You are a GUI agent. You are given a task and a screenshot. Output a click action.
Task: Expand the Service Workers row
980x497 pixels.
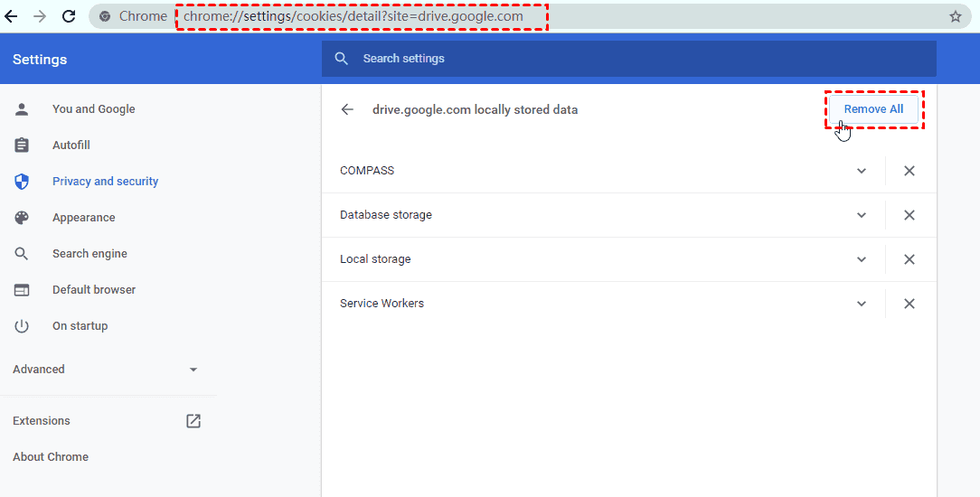862,304
